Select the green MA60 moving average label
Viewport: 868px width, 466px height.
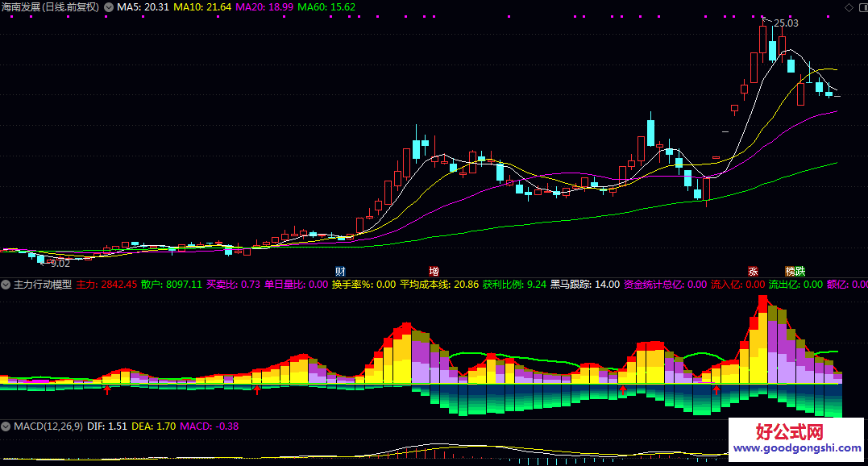click(326, 7)
